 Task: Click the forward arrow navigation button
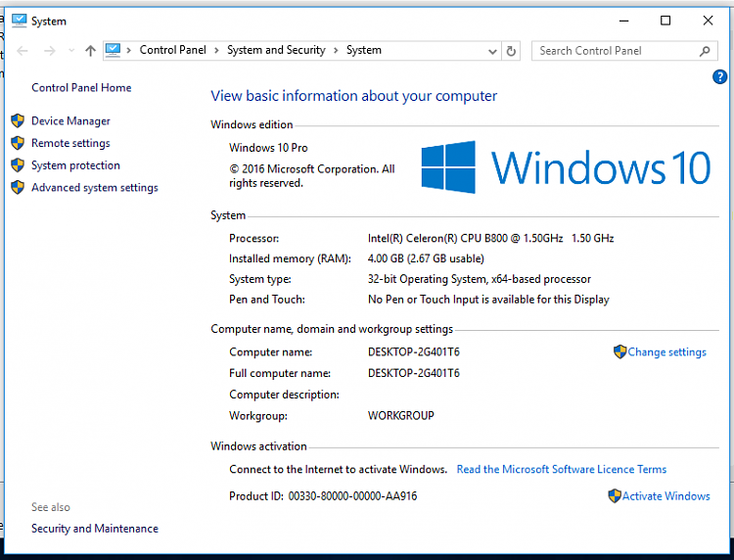click(x=49, y=51)
